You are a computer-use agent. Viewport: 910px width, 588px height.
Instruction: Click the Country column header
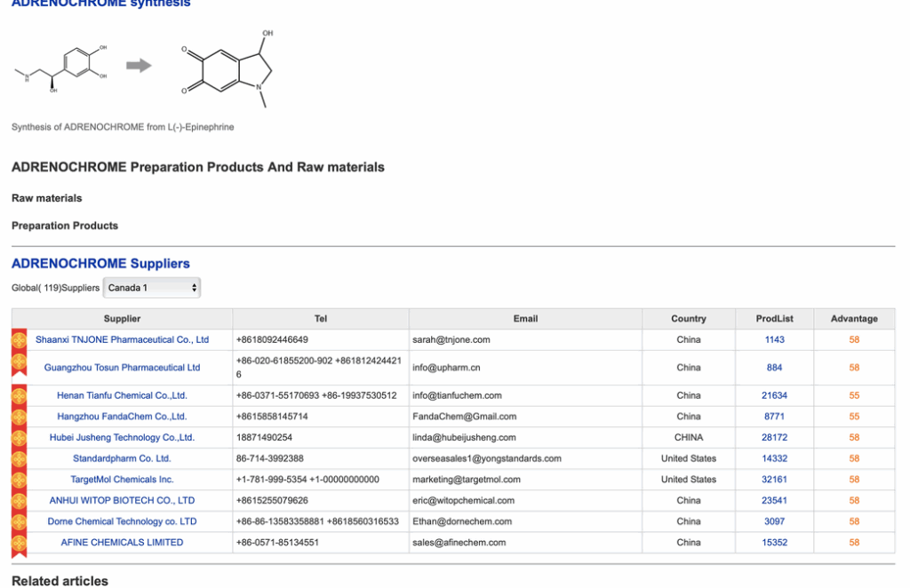point(689,318)
